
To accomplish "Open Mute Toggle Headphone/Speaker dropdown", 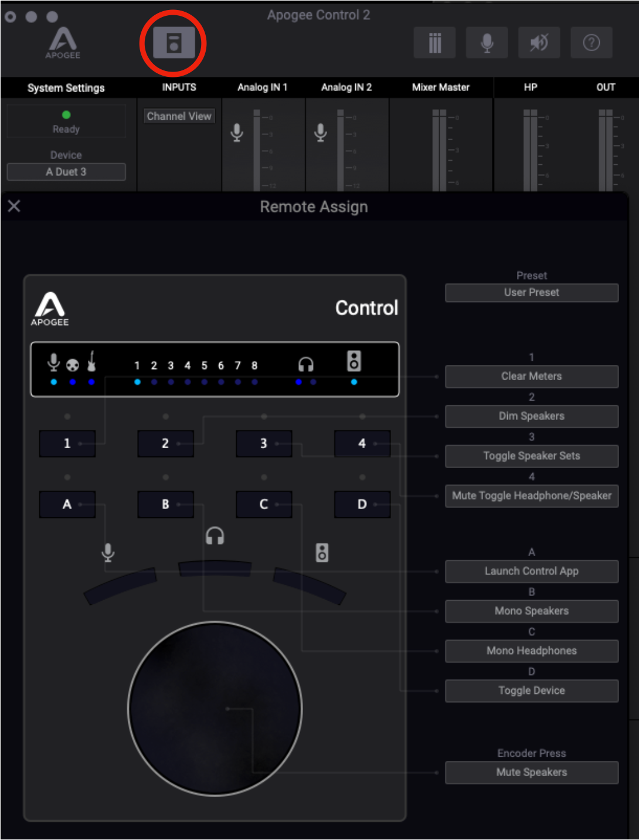I will click(x=532, y=496).
